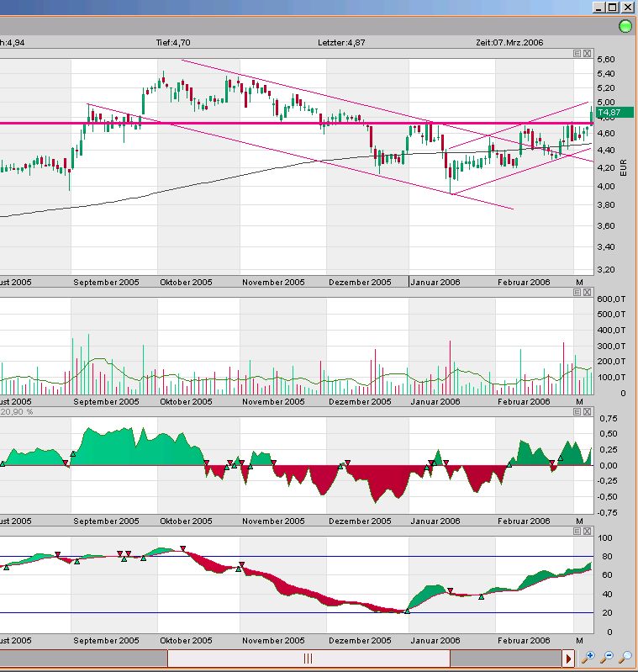Click the green status indicator light
638x672 pixels.
point(625,27)
